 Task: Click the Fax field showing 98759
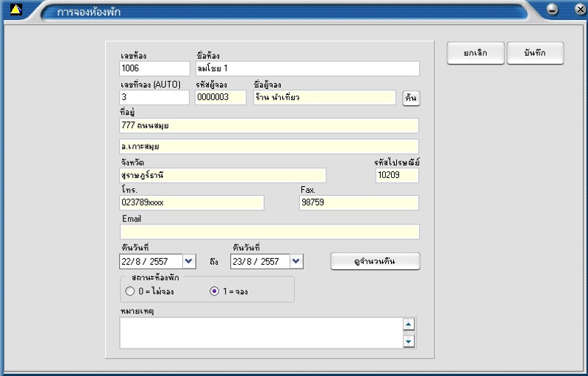(x=359, y=202)
